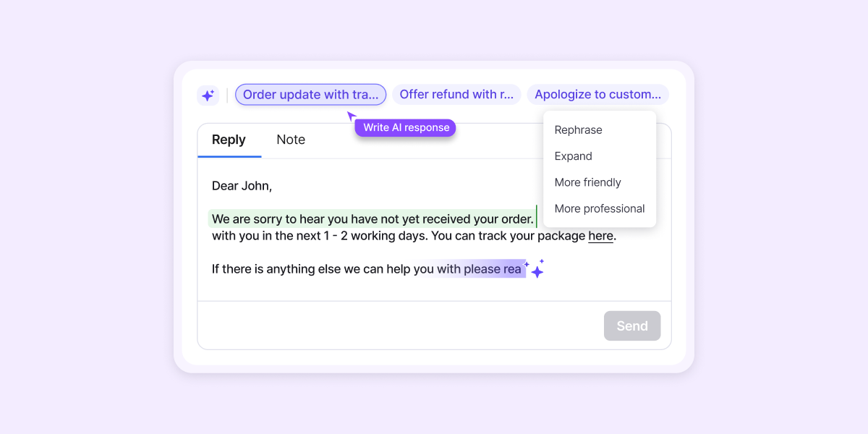Click the "If there is anything else" line
Screen dimensions: 868x434
[x=367, y=269]
